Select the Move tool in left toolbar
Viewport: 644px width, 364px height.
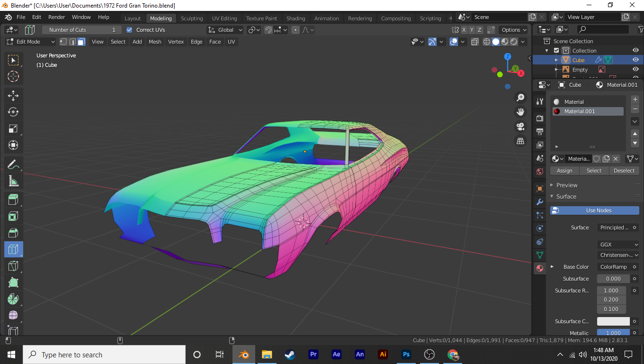[x=13, y=95]
